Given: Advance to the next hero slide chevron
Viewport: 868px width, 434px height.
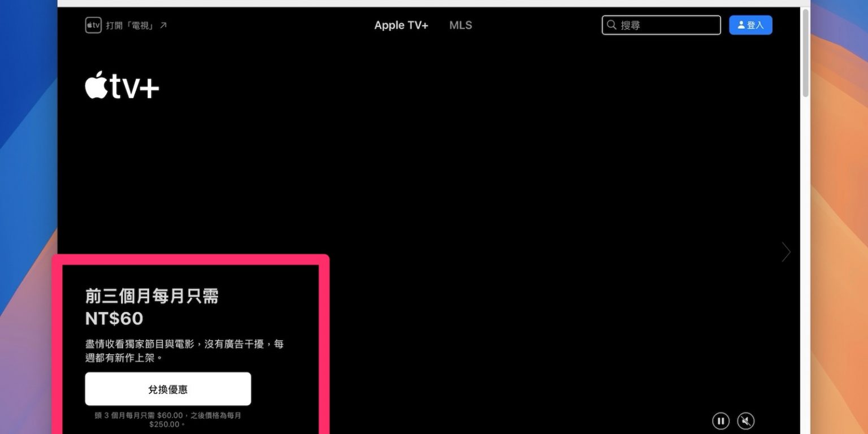Looking at the screenshot, I should pos(785,252).
